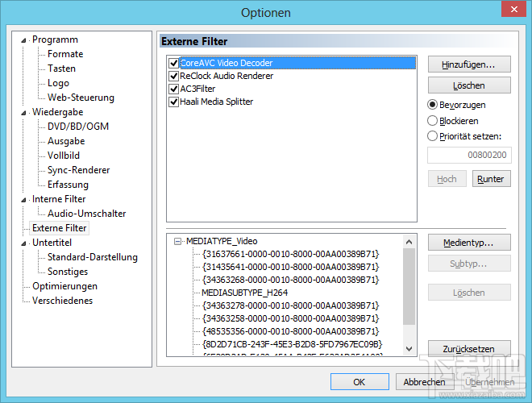Click the Medientyp... button
Screen dimensions: 532x403
pyautogui.click(x=469, y=243)
